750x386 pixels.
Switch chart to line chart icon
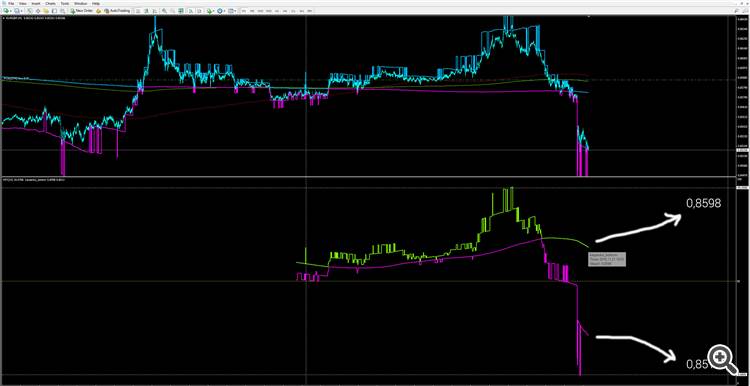click(x=155, y=11)
